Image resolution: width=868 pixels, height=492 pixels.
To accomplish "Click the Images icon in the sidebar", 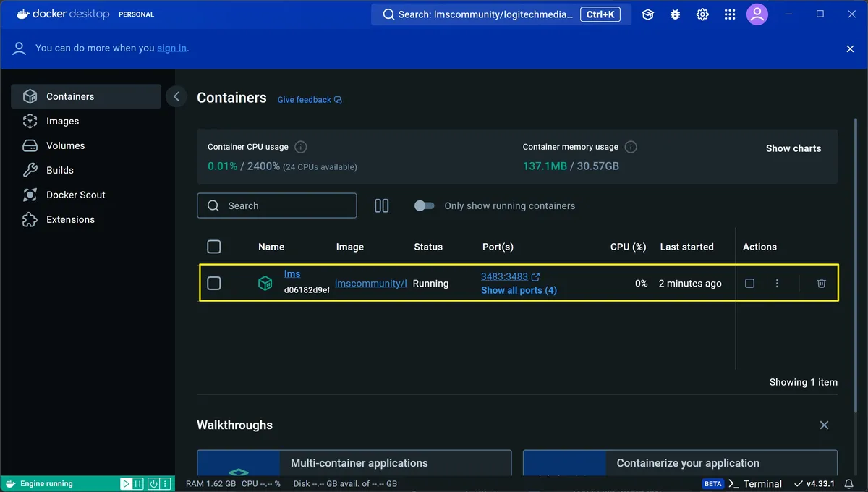I will (30, 121).
